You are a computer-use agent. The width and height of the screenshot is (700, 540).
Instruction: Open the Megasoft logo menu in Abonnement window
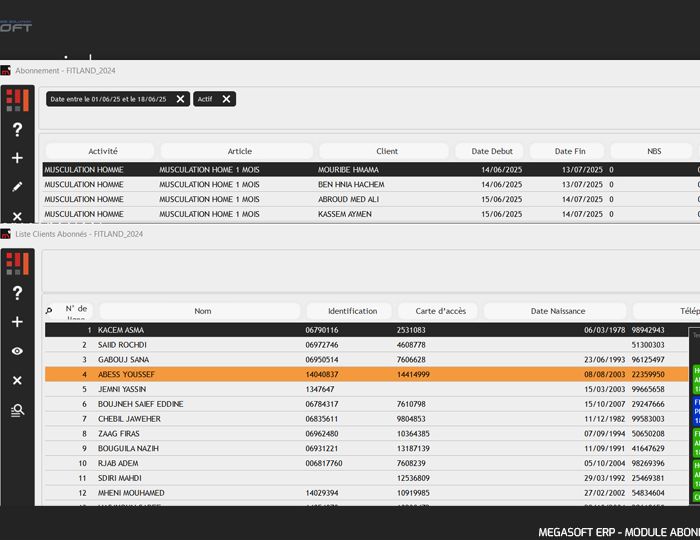point(17,100)
